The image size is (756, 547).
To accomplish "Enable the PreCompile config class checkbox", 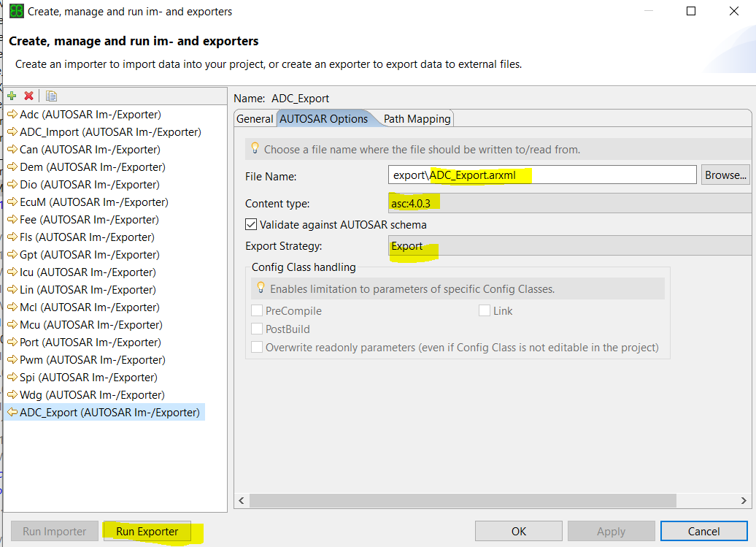I will [257, 310].
